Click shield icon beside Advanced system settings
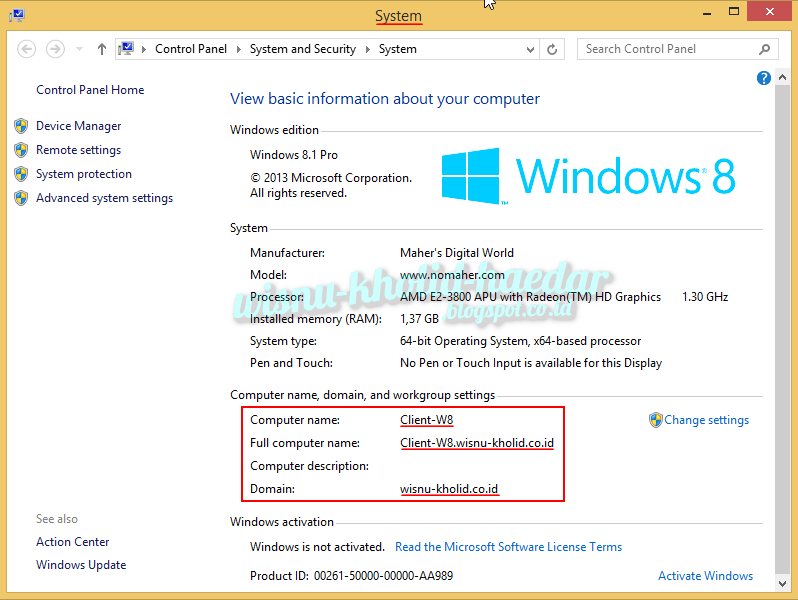Viewport: 798px width, 600px height. coord(21,198)
